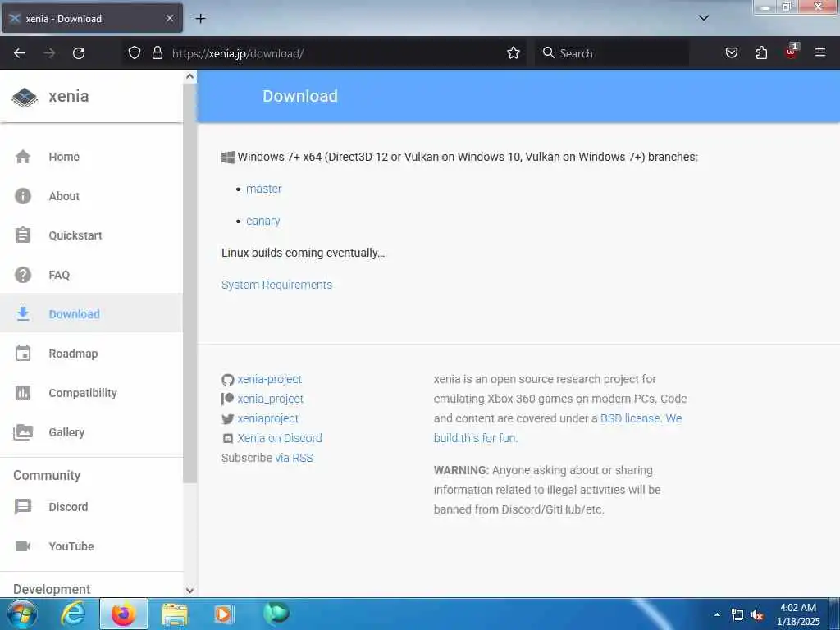The height and width of the screenshot is (630, 840).
Task: Click the GitHub icon beside xenia-project
Action: point(228,380)
